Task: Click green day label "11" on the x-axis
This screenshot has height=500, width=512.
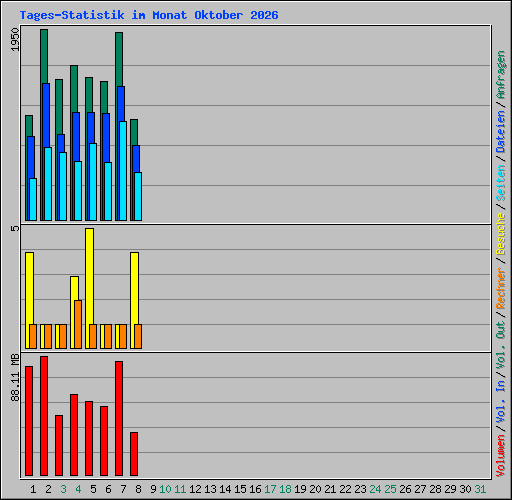Action: pyautogui.click(x=180, y=489)
